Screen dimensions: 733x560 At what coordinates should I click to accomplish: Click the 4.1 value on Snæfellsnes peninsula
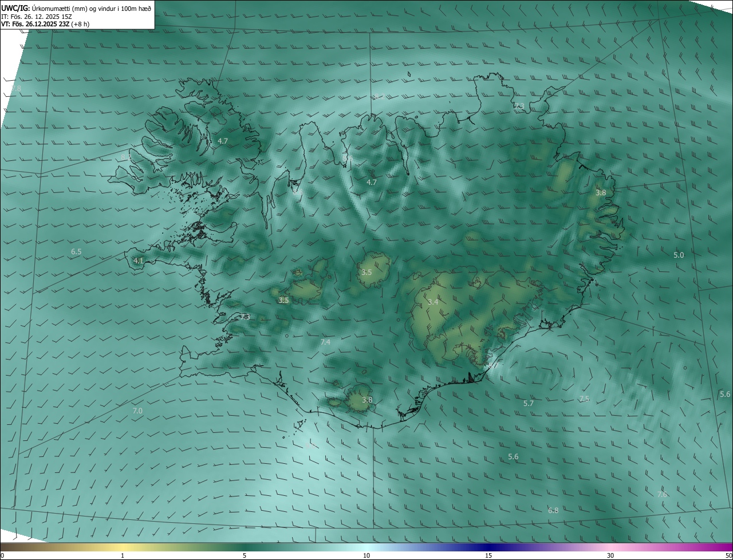tap(138, 261)
